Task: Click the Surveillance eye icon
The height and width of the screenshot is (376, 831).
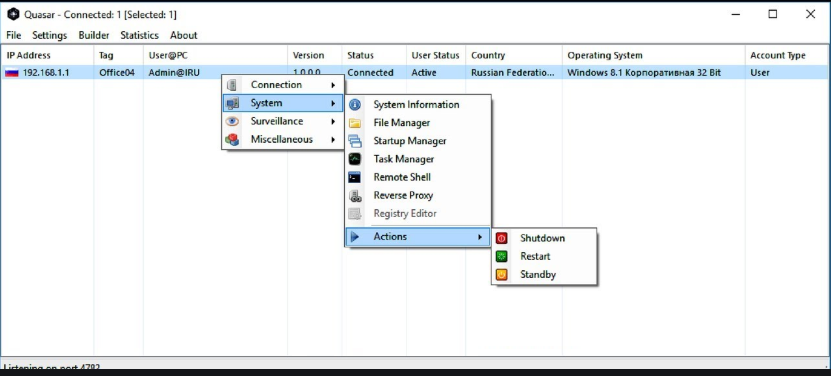Action: 232,121
